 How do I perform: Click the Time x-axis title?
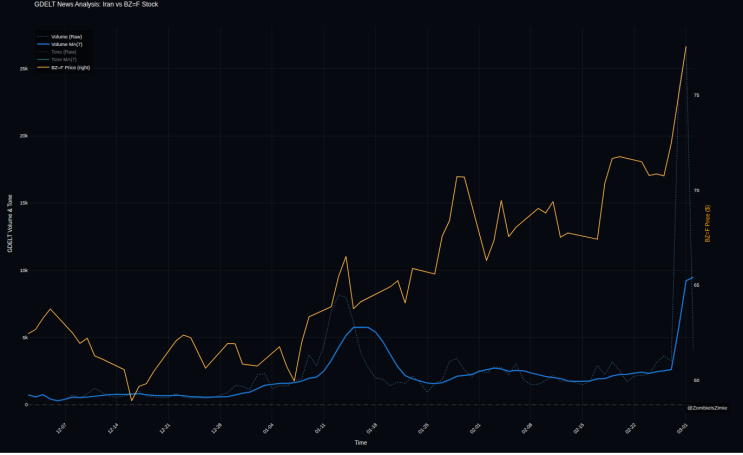361,443
